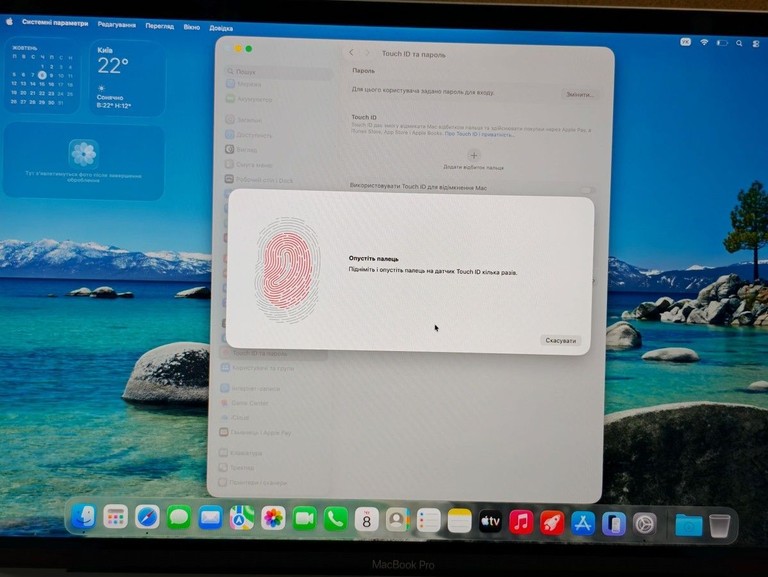Toggle Використовувати Touch ID для відімкнення Mac
768x577 pixels.
588,189
